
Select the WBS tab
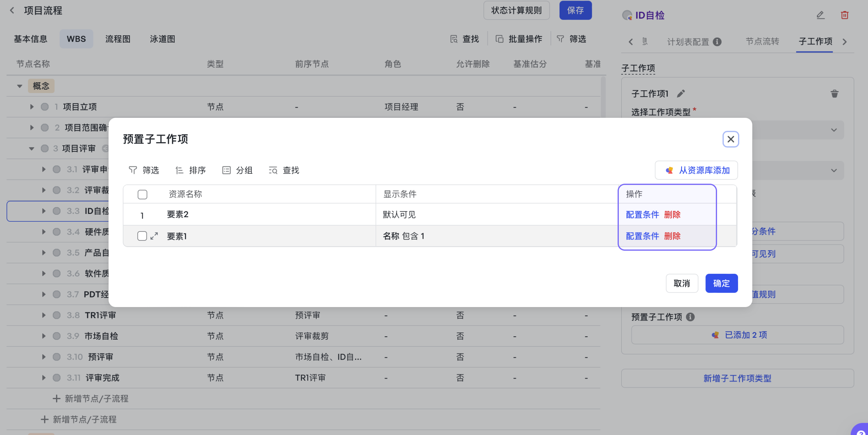click(76, 39)
